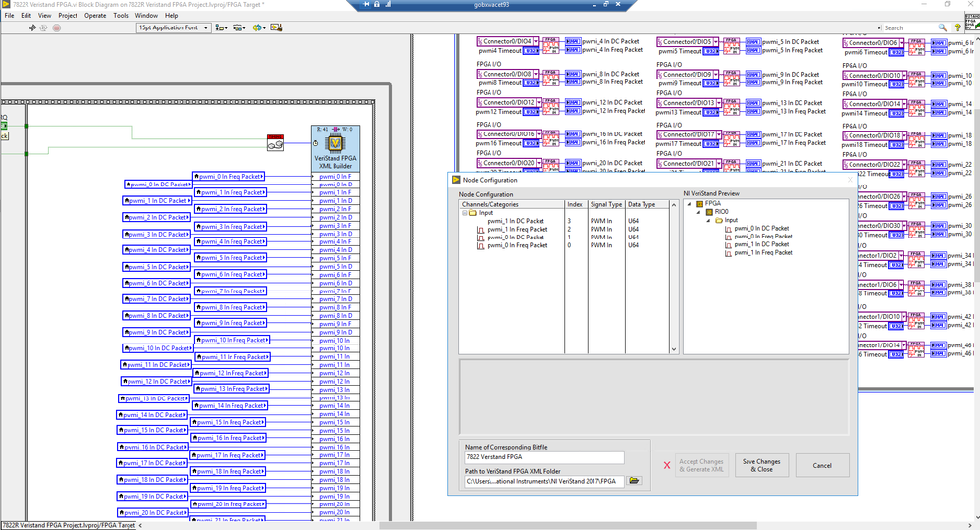Screen dimensions: 980x530
Task: Open the Operate menu
Action: [x=95, y=15]
